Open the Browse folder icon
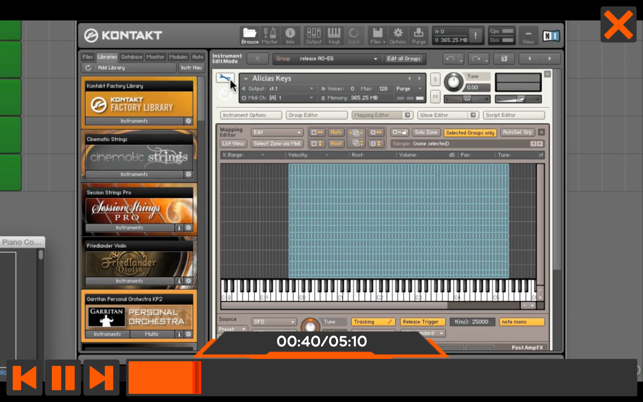 [x=249, y=36]
